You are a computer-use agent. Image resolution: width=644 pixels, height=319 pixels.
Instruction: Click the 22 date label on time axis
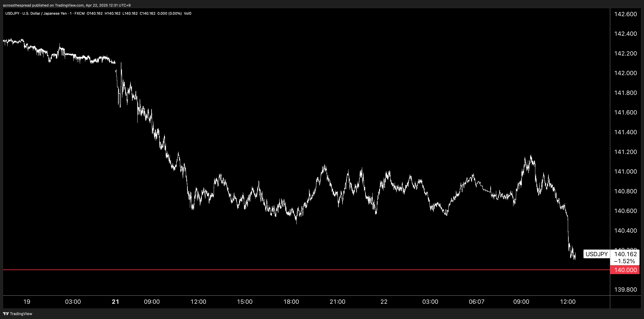384,302
